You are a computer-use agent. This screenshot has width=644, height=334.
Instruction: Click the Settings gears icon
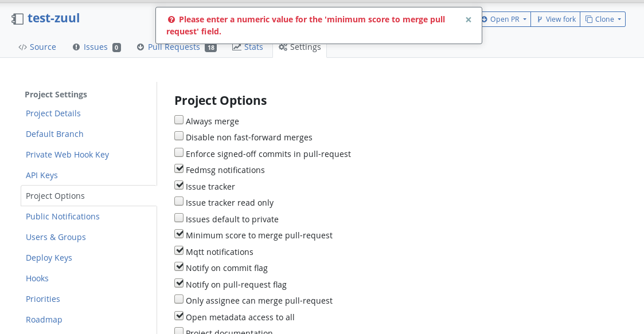(x=283, y=47)
